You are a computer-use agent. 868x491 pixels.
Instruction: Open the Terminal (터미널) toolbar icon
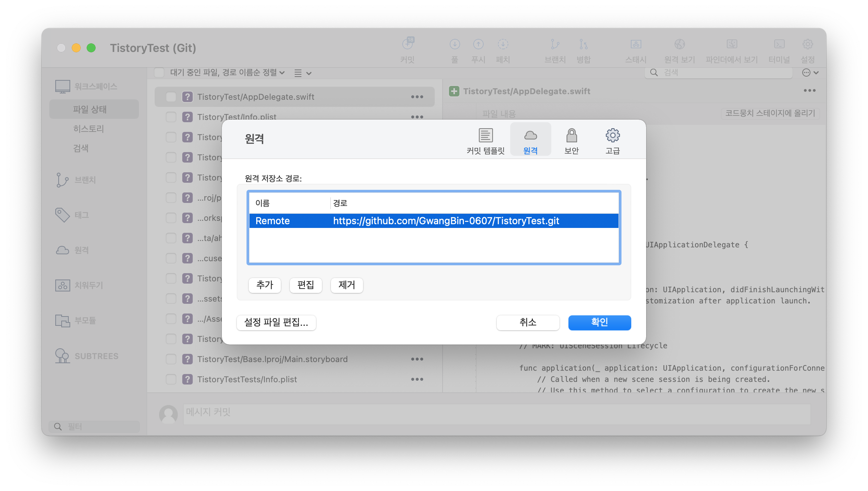[779, 44]
